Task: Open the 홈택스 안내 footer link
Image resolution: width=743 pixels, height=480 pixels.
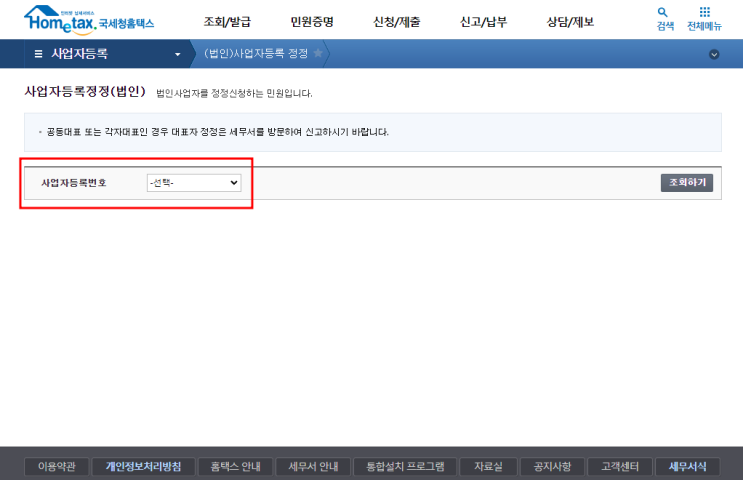Action: coord(236,466)
